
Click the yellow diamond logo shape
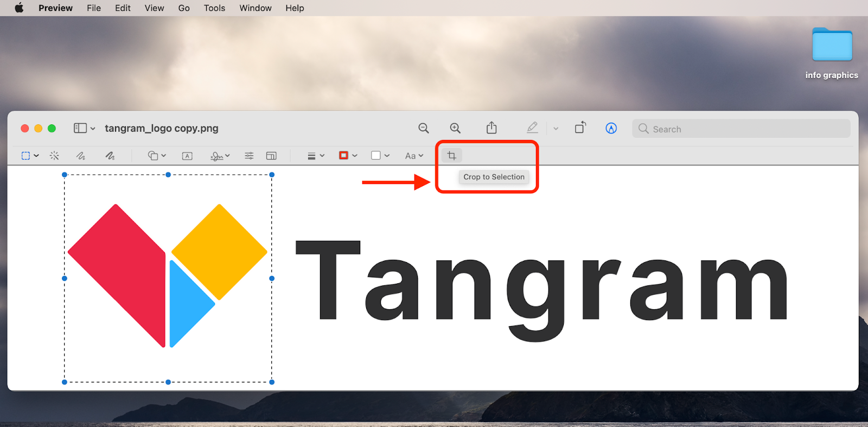coord(219,252)
